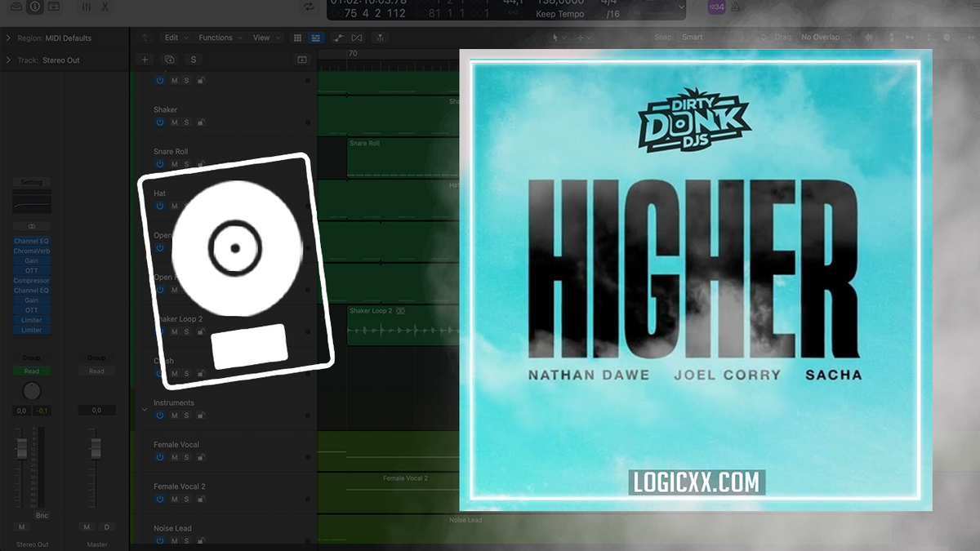Image resolution: width=980 pixels, height=551 pixels.
Task: Click the cycle replace arrows icon
Action: coord(309,6)
